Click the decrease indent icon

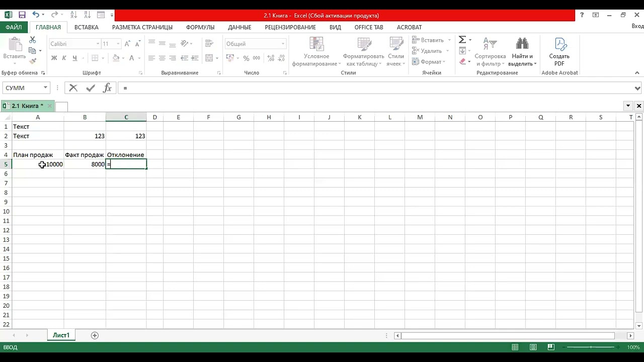184,58
